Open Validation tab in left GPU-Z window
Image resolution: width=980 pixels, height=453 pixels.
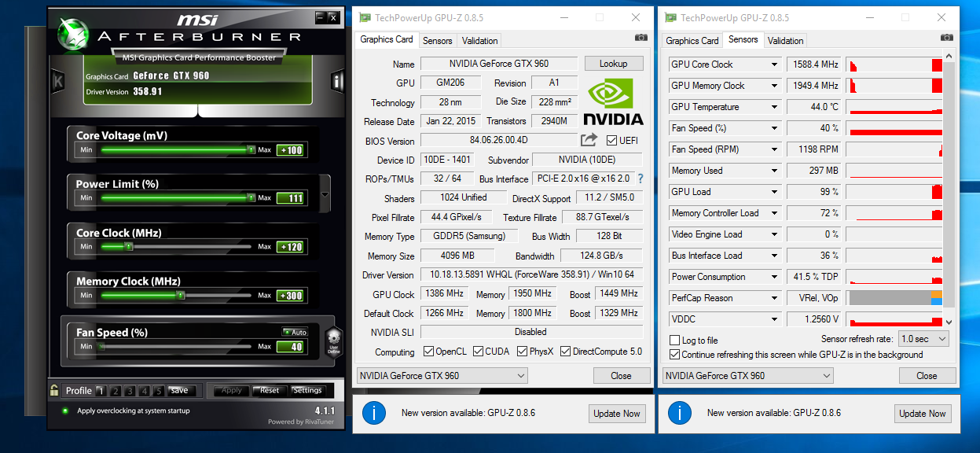480,41
